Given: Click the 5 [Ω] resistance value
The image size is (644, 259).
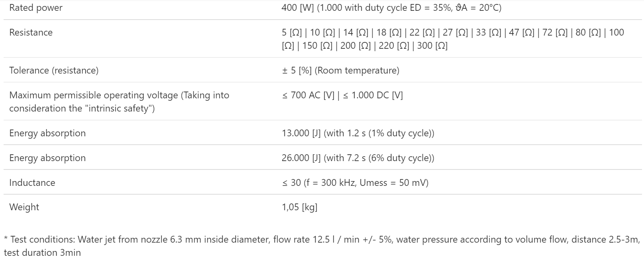Looking at the screenshot, I should tap(291, 32).
